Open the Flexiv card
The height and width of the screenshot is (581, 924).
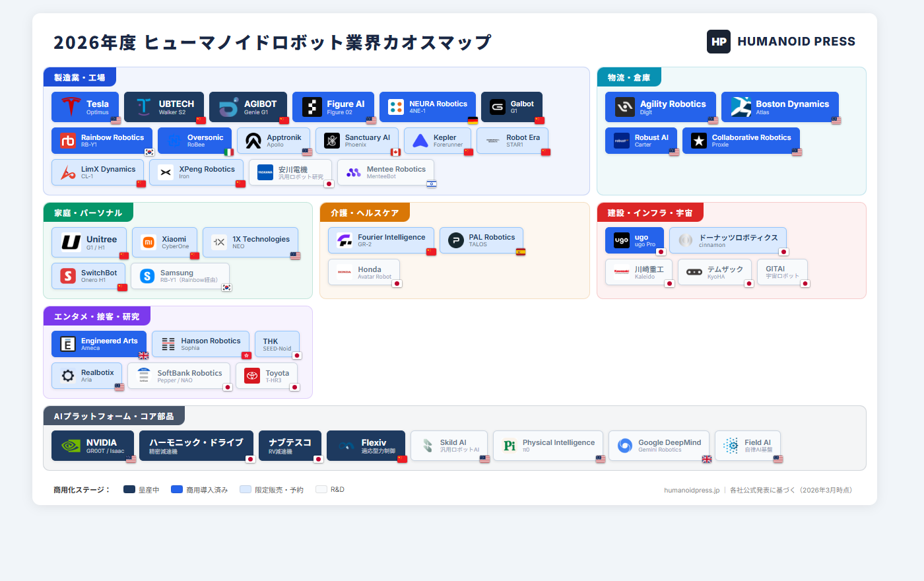(366, 446)
